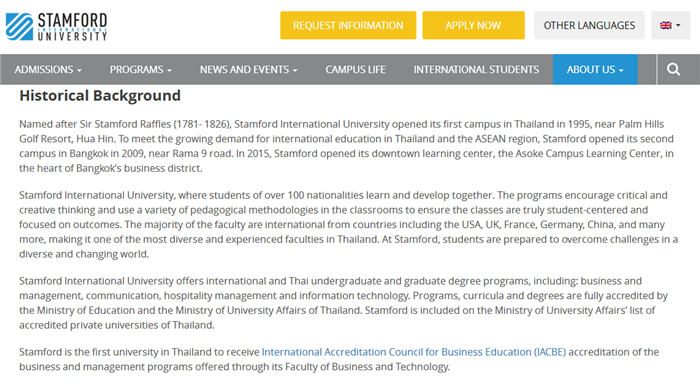Select the UK flag language icon
The height and width of the screenshot is (389, 700).
(x=666, y=25)
